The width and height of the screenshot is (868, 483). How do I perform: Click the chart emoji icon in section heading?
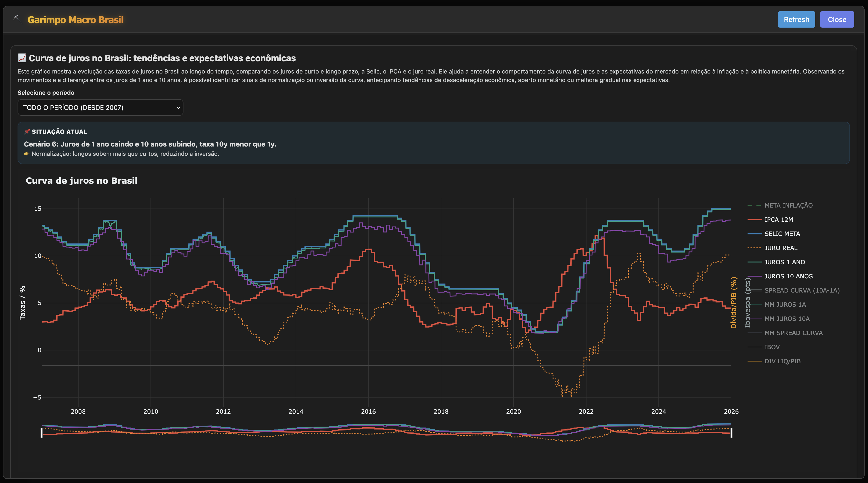(x=22, y=58)
